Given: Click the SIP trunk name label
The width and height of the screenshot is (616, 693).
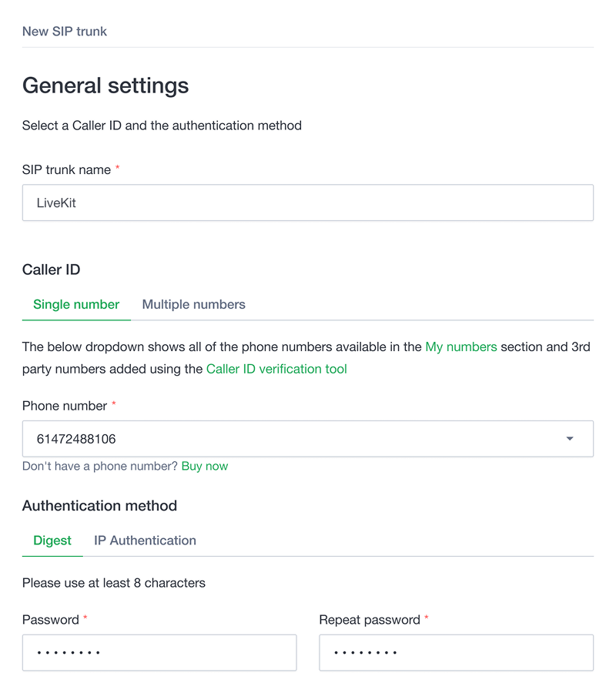Looking at the screenshot, I should (x=66, y=169).
